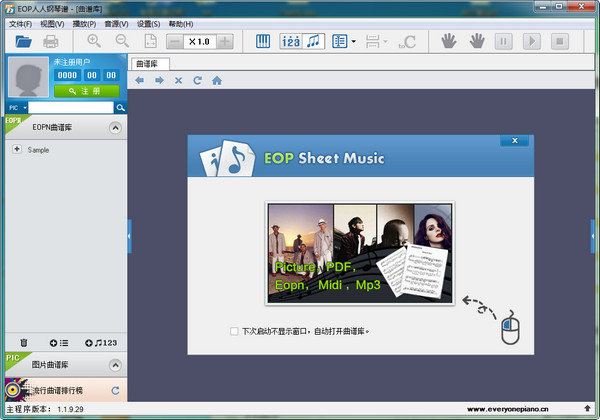Enable 下次启动不显示窗口 checkbox
The height and width of the screenshot is (420, 600).
234,330
